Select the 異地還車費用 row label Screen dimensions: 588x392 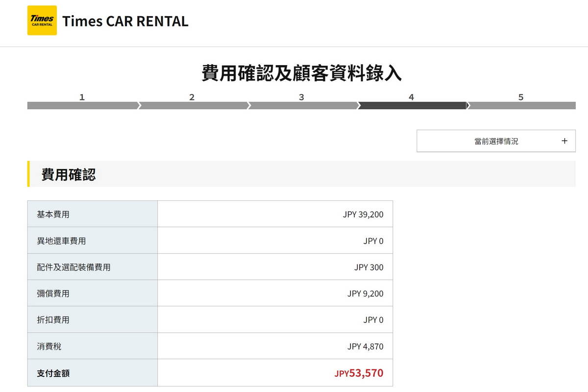click(61, 241)
